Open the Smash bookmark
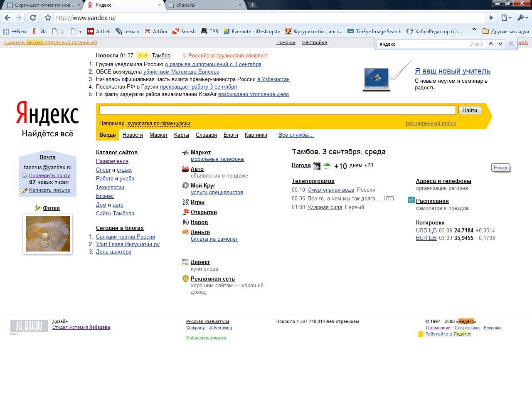Image resolution: width=532 pixels, height=397 pixels. pos(184,31)
